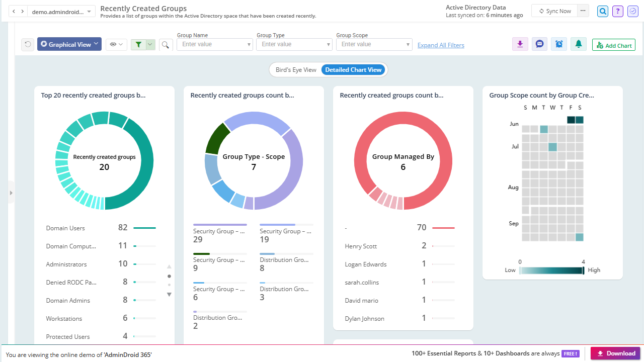This screenshot has height=362, width=644.
Task: Click the green filter funnel icon
Action: (x=138, y=44)
